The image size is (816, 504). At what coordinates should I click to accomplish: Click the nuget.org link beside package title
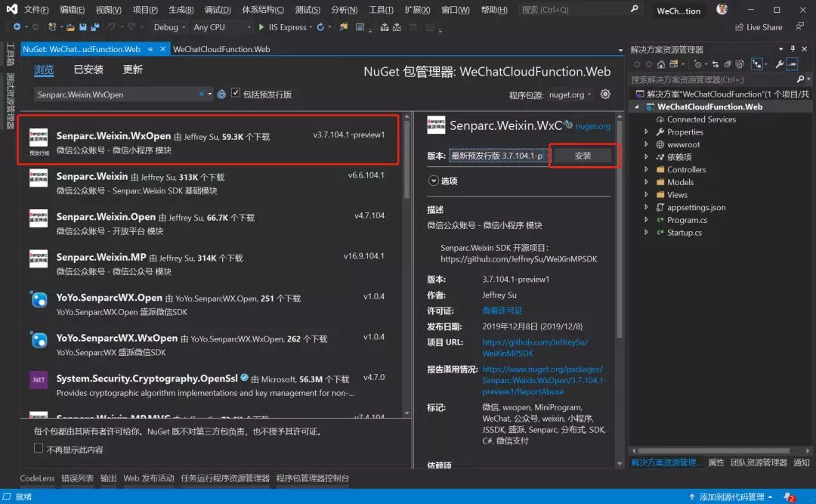[593, 126]
